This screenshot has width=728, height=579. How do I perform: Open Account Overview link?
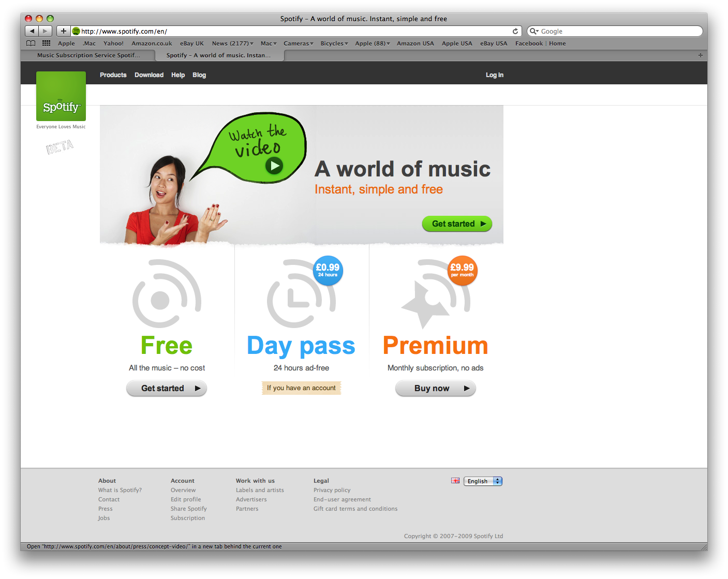[x=183, y=490]
